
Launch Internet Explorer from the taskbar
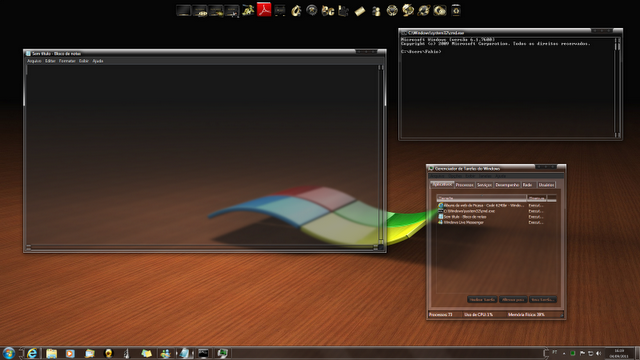(x=32, y=353)
